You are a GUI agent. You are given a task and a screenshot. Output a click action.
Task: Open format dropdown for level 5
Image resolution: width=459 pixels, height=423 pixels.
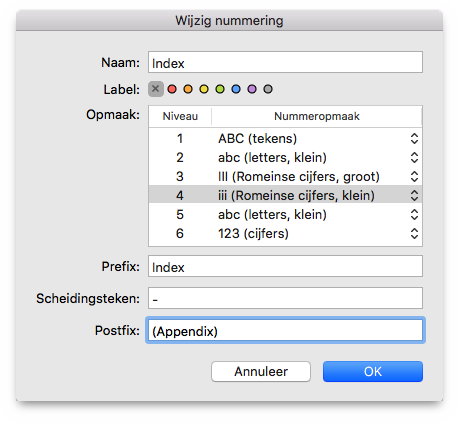[414, 214]
